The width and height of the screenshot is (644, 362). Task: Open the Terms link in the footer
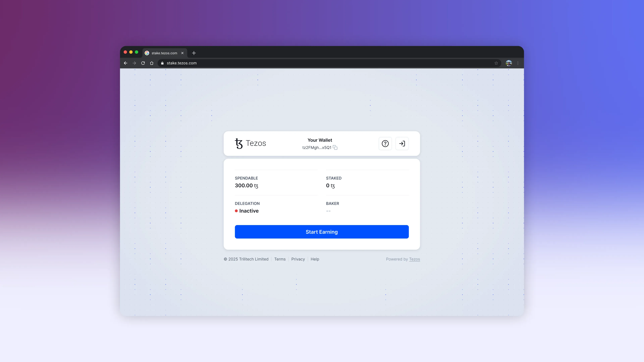point(280,259)
